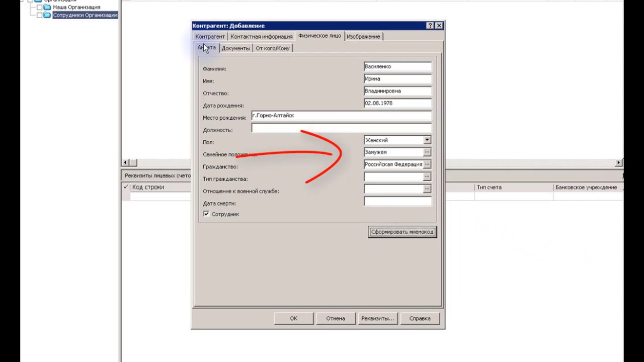
Task: Click the Семейное положение field showing Замужем
Action: pyautogui.click(x=393, y=152)
